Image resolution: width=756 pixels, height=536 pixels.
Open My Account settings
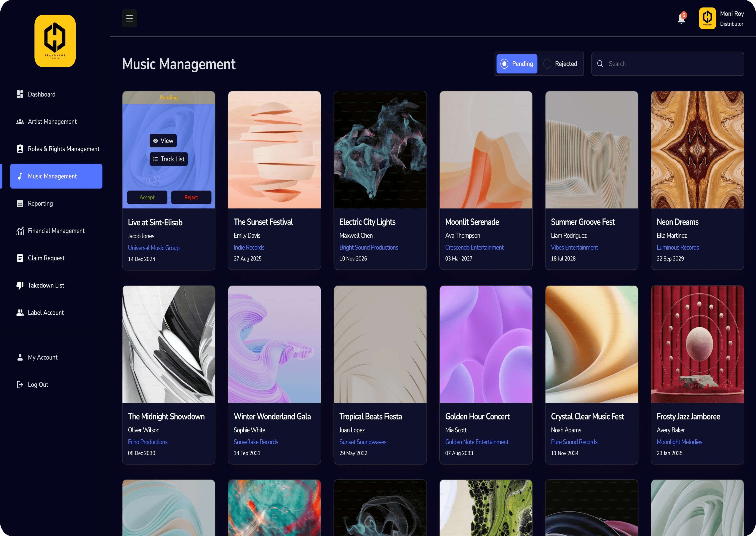[x=56, y=357]
